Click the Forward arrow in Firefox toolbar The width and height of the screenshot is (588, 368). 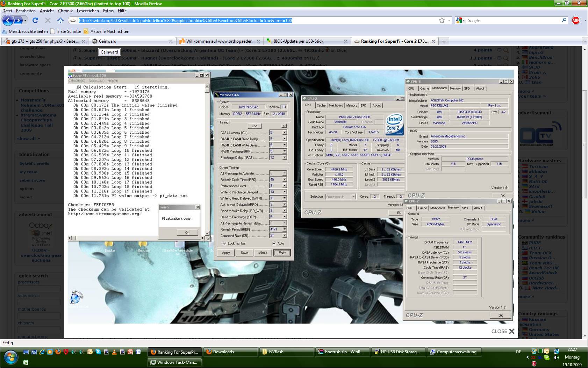tap(18, 21)
